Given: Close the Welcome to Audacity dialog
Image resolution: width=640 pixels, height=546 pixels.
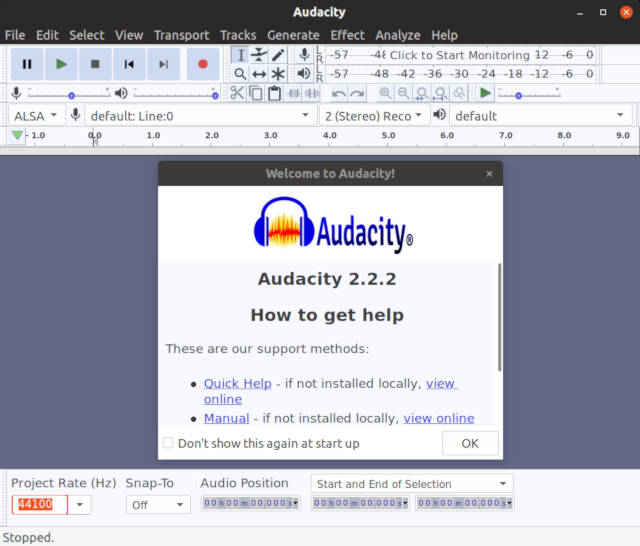Looking at the screenshot, I should click(489, 174).
